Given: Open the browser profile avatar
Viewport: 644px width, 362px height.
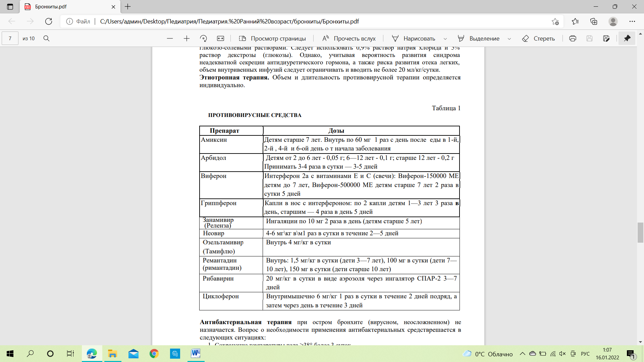Looking at the screenshot, I should point(613,21).
